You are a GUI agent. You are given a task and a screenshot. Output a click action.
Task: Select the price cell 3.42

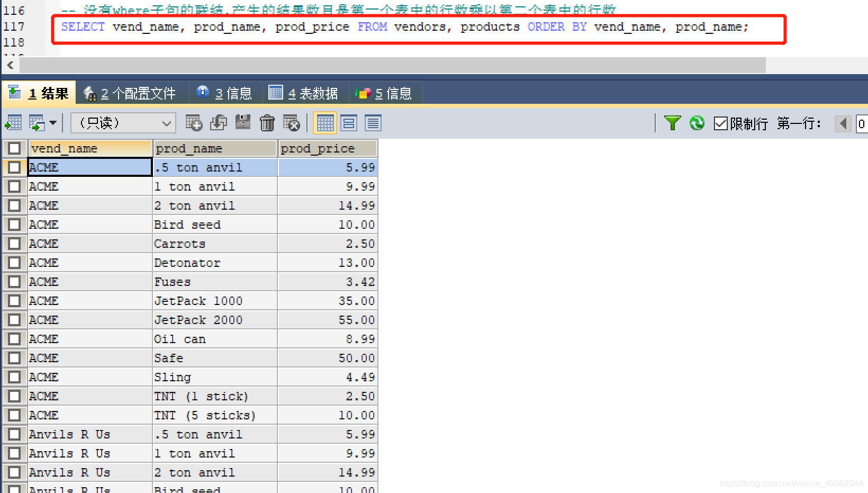pyautogui.click(x=328, y=282)
